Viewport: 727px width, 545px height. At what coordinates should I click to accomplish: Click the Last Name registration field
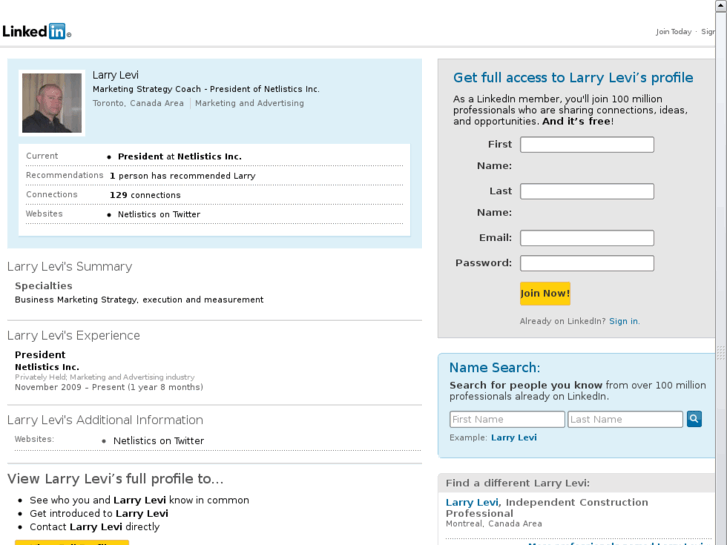(x=587, y=191)
